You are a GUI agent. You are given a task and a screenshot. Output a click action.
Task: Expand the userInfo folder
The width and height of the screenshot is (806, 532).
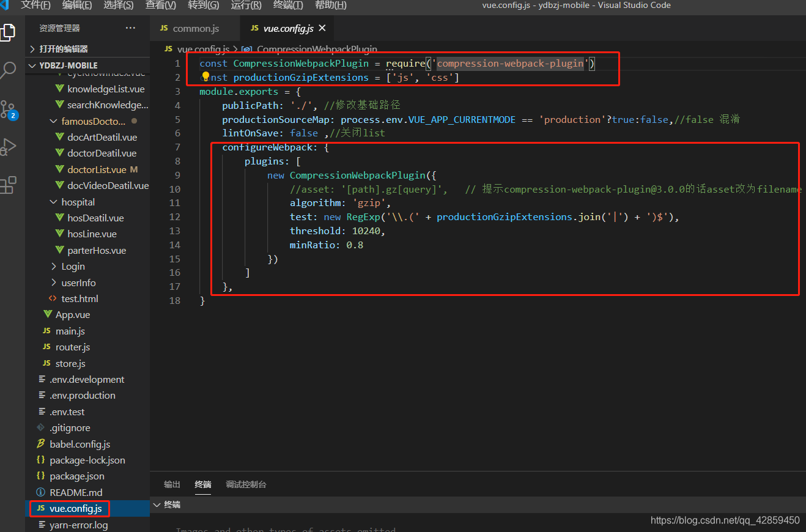87,283
